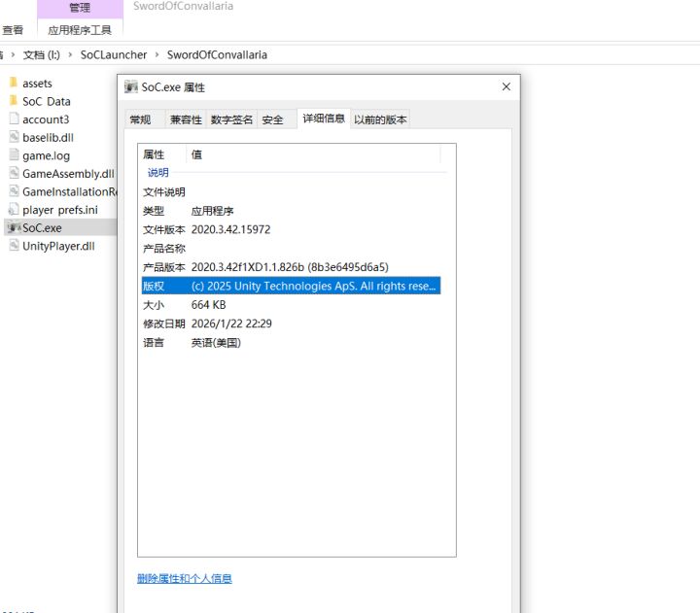Select the 版权 Unity Technologies row
700x613 pixels.
[291, 286]
